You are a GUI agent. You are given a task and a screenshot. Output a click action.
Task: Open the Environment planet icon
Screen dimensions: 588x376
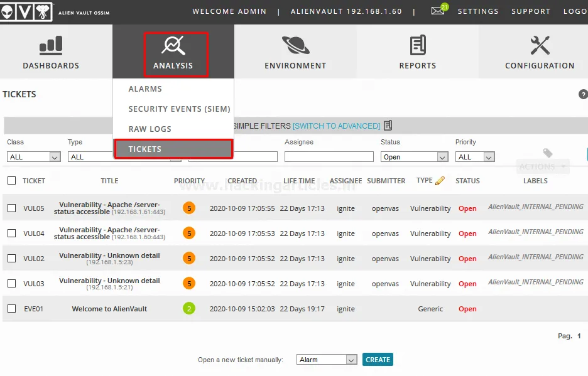click(x=295, y=45)
